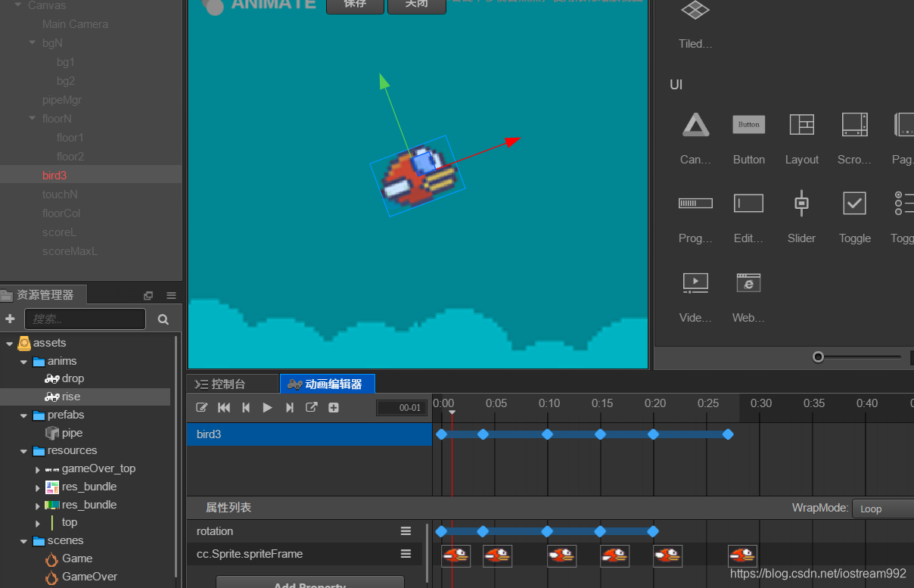This screenshot has height=588, width=914.
Task: Pick the Layout UI node icon
Action: (802, 125)
